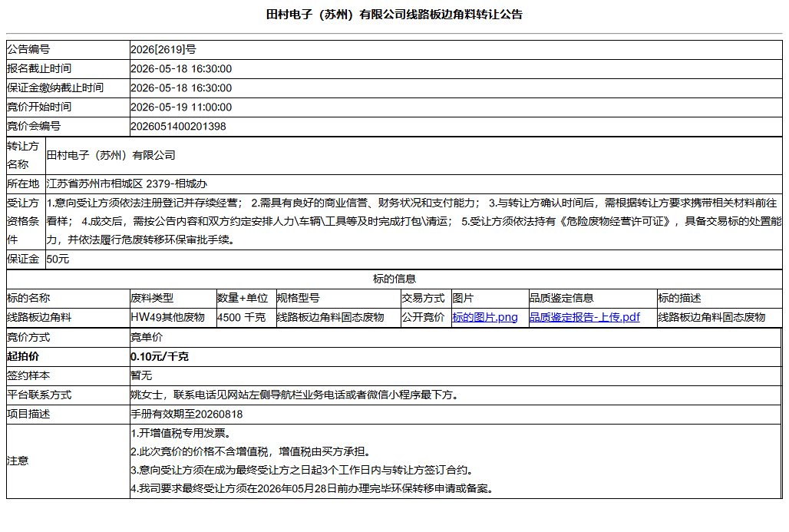The height and width of the screenshot is (532, 789).
Task: Click the 竞价方式 label cell
Action: (68, 338)
